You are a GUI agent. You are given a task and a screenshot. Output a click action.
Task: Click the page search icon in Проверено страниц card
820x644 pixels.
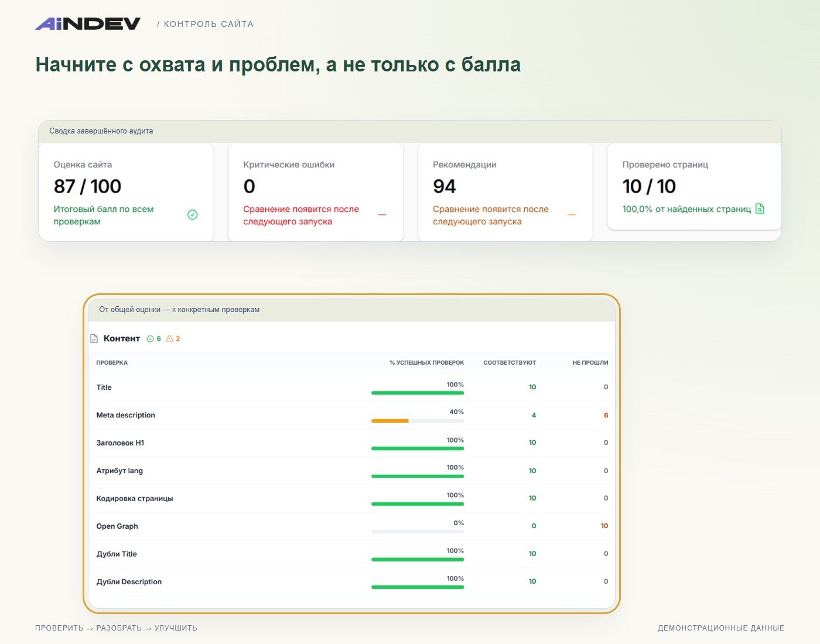click(x=760, y=208)
